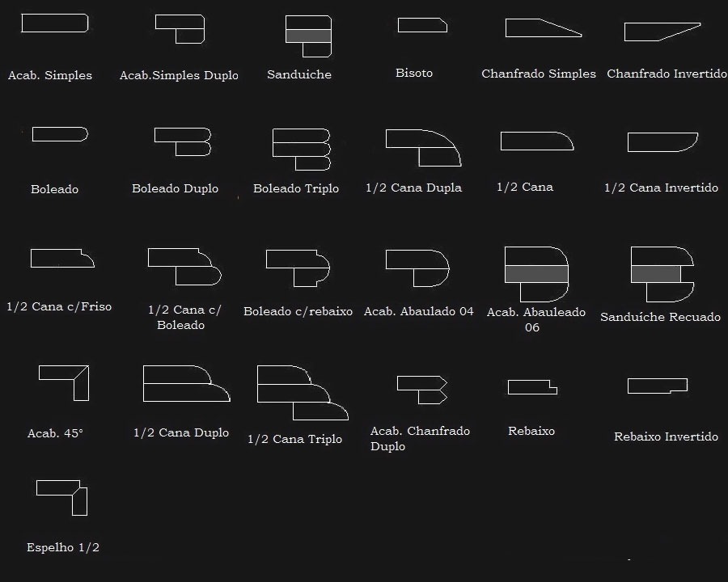Click the 'Boleado' single caption text
Image resolution: width=728 pixels, height=582 pixels.
pyautogui.click(x=54, y=189)
